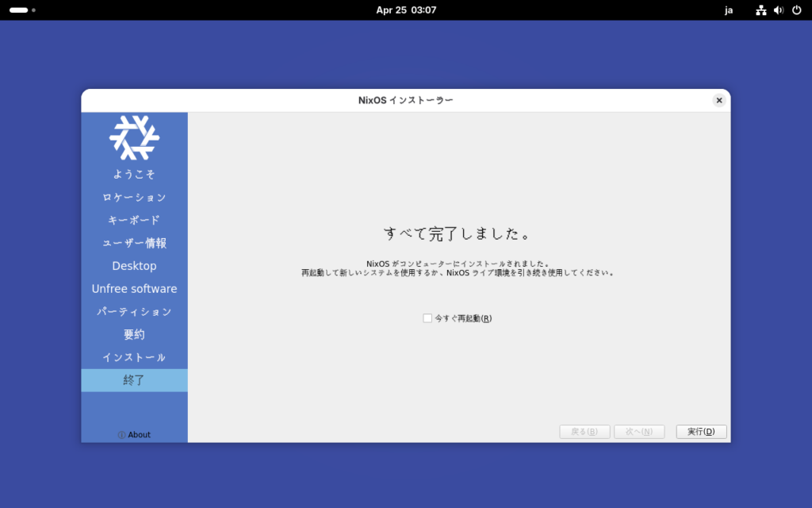Image resolution: width=812 pixels, height=508 pixels.
Task: Open the Activities overview pill
Action: click(x=18, y=10)
